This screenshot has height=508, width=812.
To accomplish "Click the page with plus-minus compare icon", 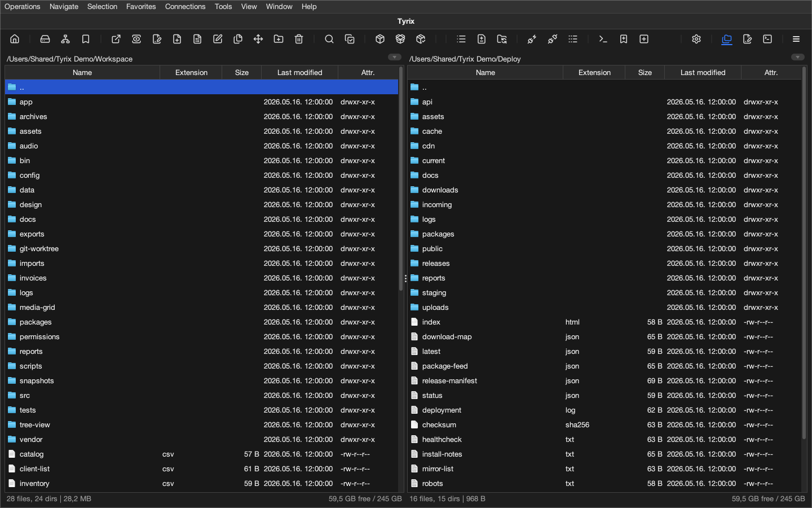I will 482,39.
